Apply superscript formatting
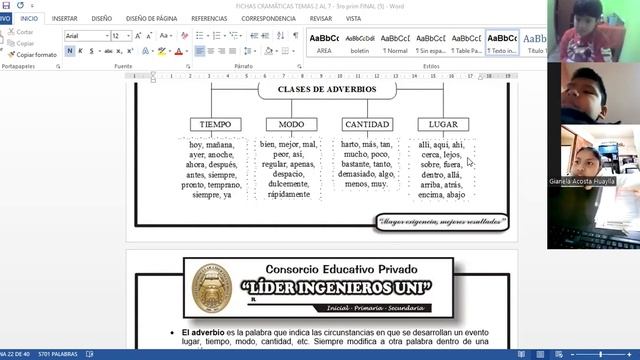640x360 pixels. [130, 51]
